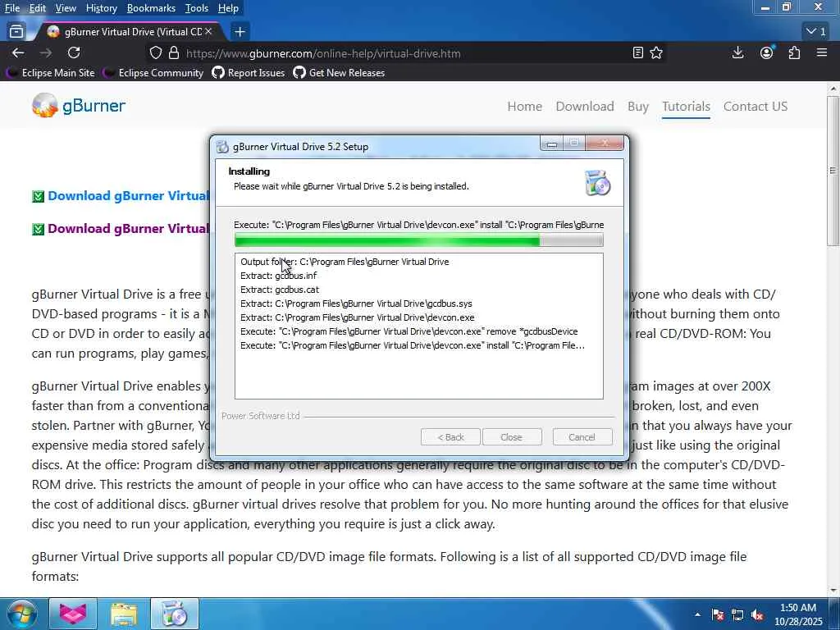Open the Help menu

click(x=228, y=8)
